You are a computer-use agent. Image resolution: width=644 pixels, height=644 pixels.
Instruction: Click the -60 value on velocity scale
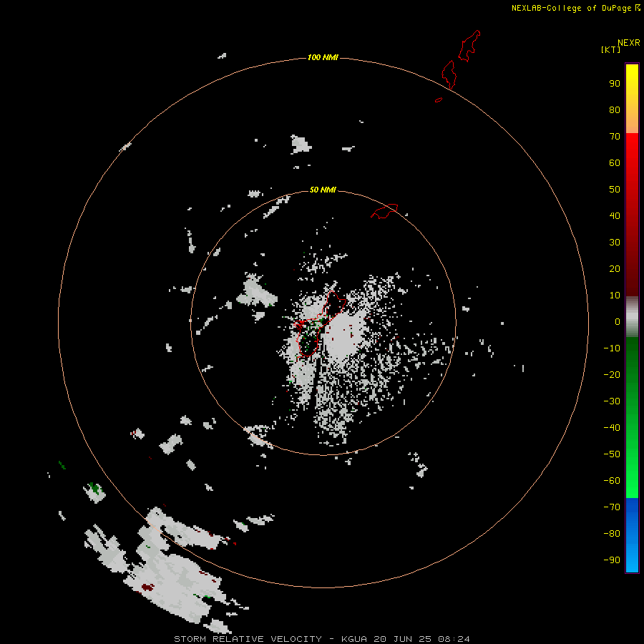coord(612,481)
